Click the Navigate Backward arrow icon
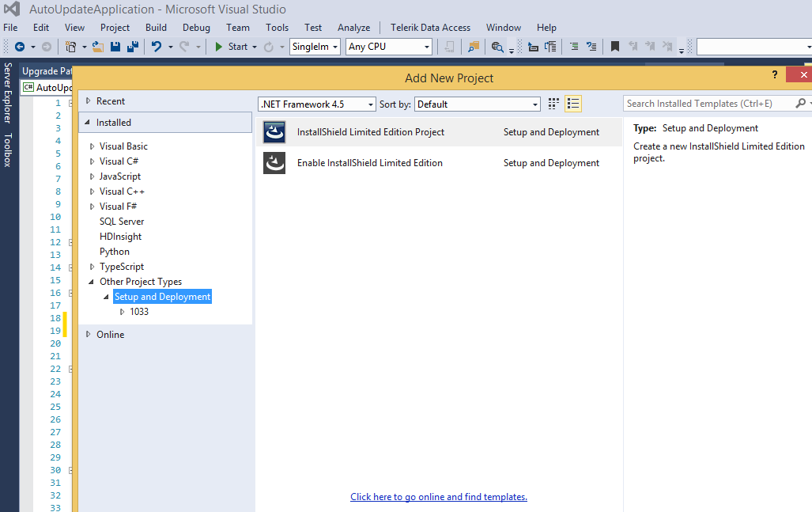812x512 pixels. [x=20, y=47]
